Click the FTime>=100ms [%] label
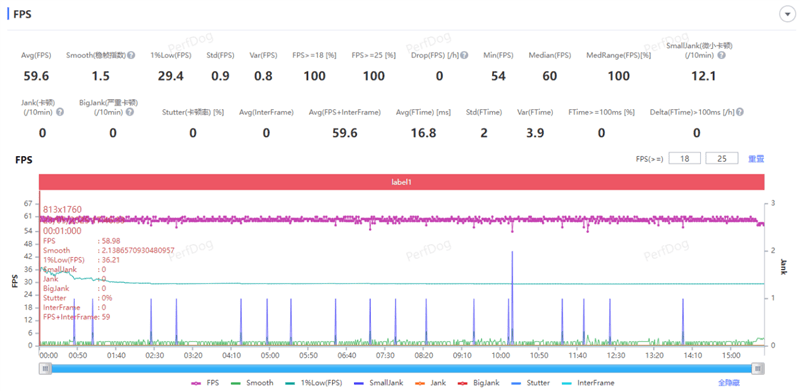 (602, 112)
